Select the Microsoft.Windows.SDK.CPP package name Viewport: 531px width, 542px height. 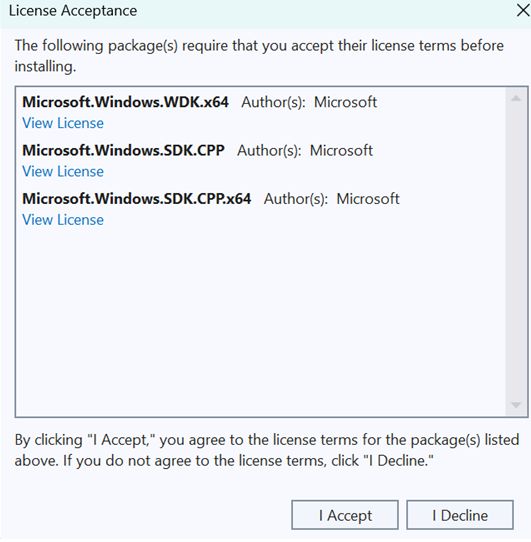click(x=123, y=151)
